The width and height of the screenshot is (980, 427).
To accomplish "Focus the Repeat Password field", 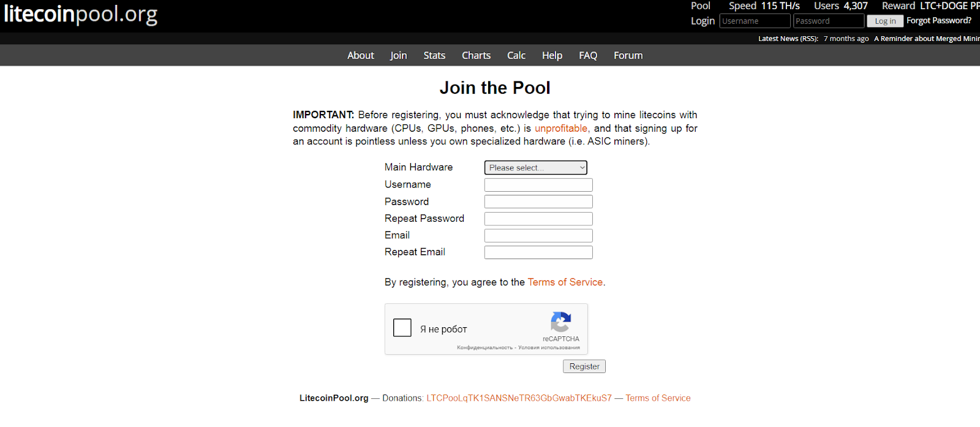I will (x=538, y=219).
